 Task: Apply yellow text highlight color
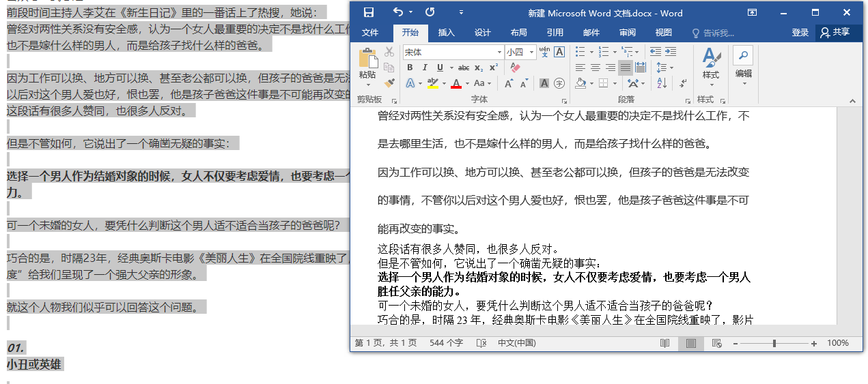[432, 83]
